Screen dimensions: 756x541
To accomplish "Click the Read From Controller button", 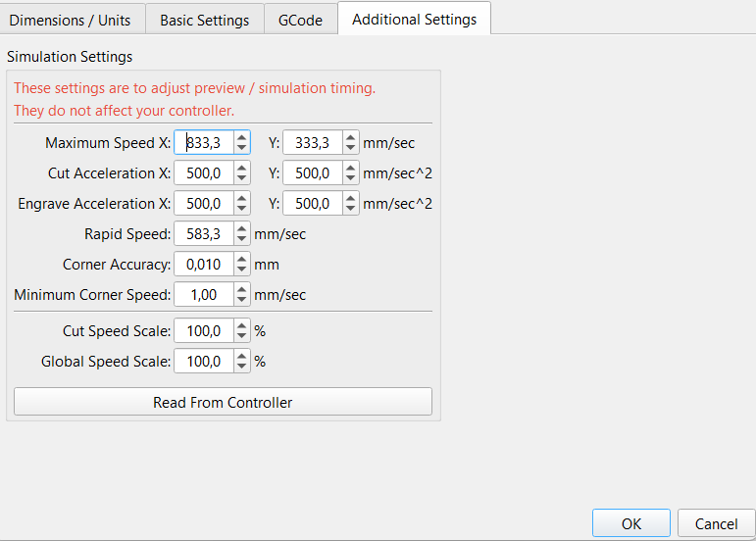I will [223, 402].
